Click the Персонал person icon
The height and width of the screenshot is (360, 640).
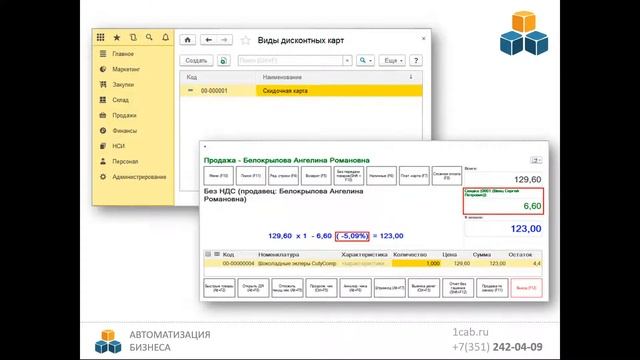click(x=103, y=161)
